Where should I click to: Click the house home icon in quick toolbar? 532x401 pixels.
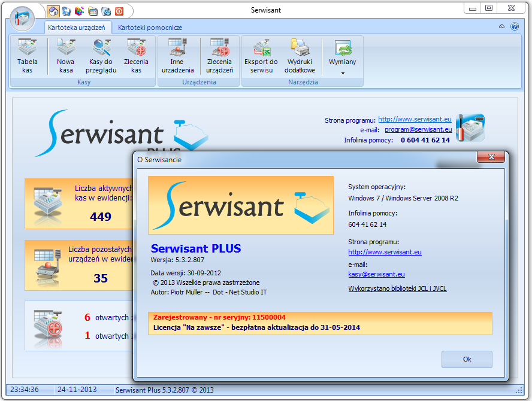coord(53,11)
